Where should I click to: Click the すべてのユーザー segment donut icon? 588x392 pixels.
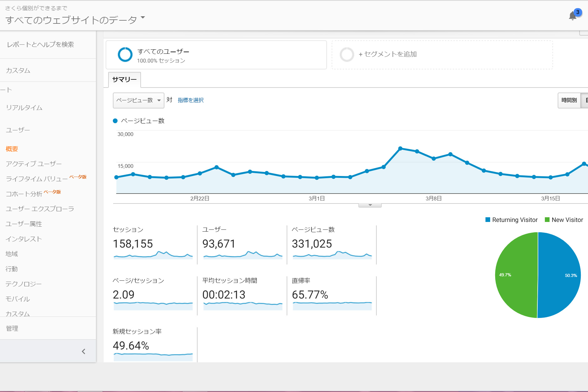(x=125, y=55)
